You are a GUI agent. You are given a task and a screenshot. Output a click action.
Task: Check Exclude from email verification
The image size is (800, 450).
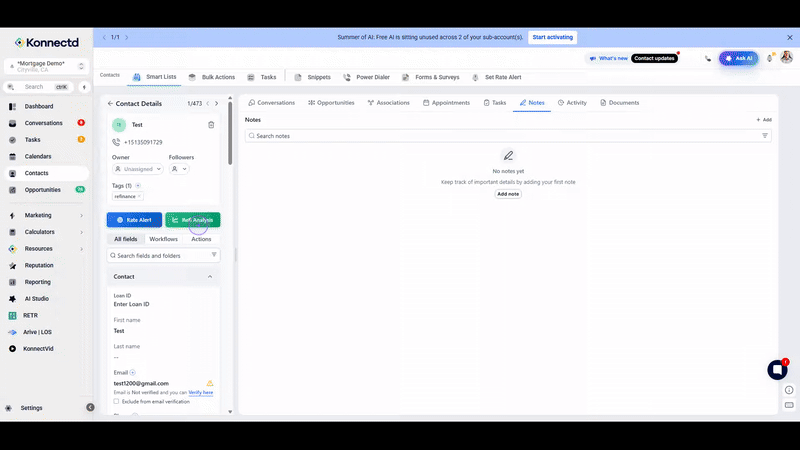tap(116, 402)
